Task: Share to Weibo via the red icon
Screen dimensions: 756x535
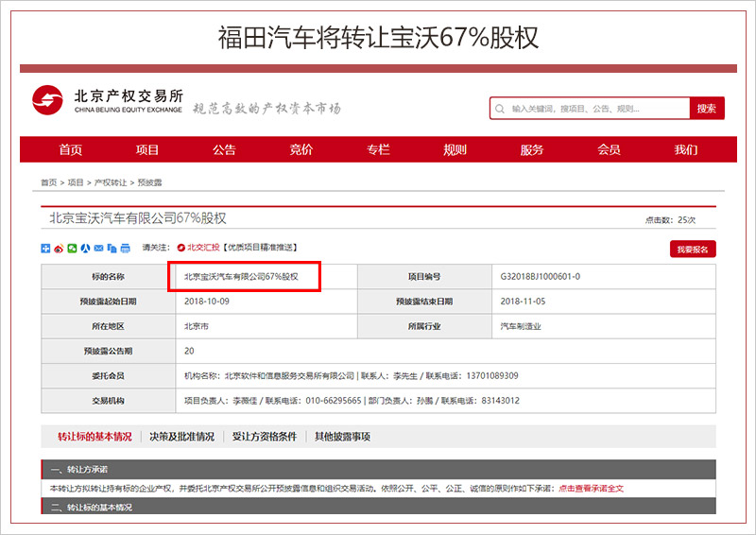Action: pyautogui.click(x=59, y=249)
